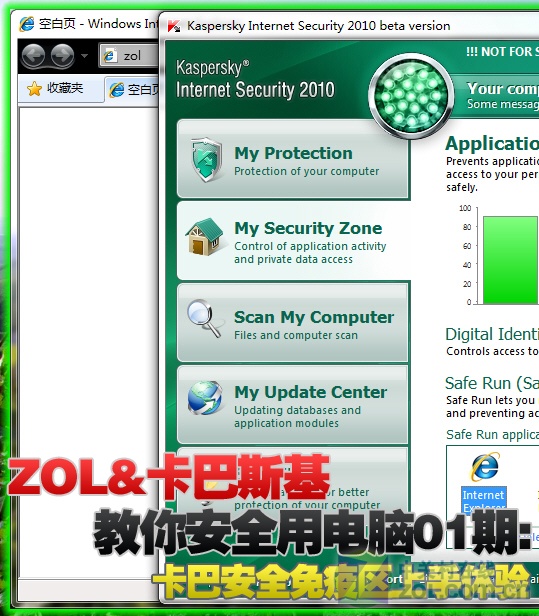Viewport: 539px width, 616px height.
Task: Click the My Protection shield icon
Action: coord(207,160)
